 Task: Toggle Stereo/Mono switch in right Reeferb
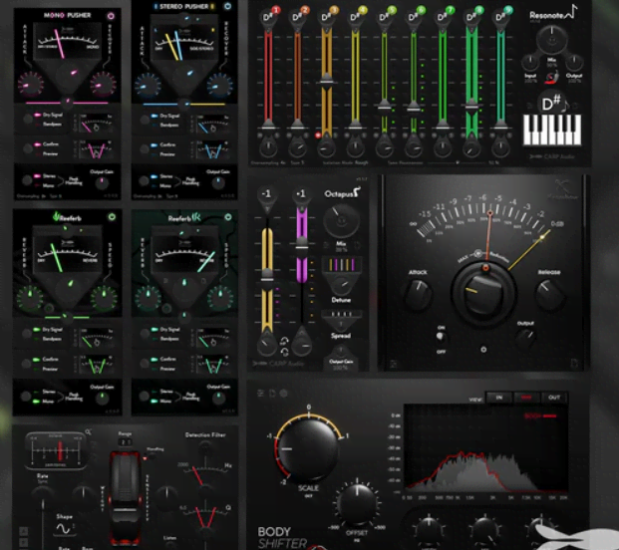pos(144,396)
